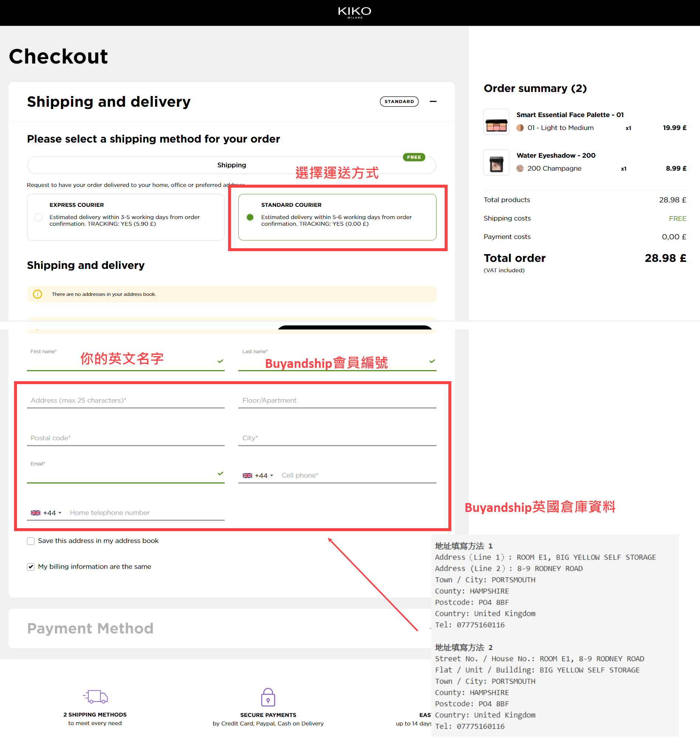Open the Home telephone country code dropdown
This screenshot has height=745, width=700.
point(52,513)
